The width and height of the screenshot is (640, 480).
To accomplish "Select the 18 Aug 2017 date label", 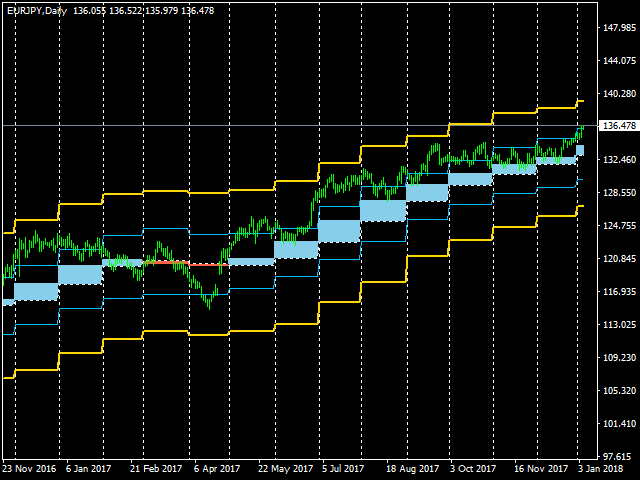I will coord(412,468).
